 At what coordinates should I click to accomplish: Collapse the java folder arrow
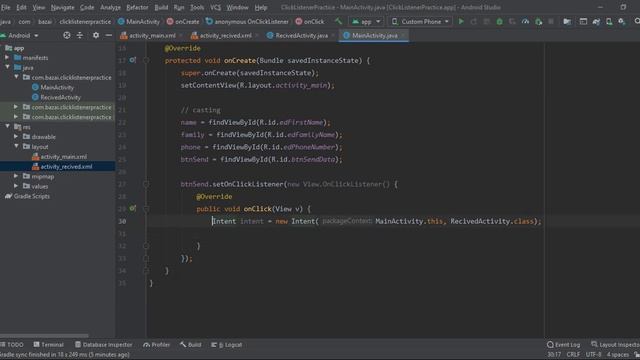pyautogui.click(x=7, y=67)
